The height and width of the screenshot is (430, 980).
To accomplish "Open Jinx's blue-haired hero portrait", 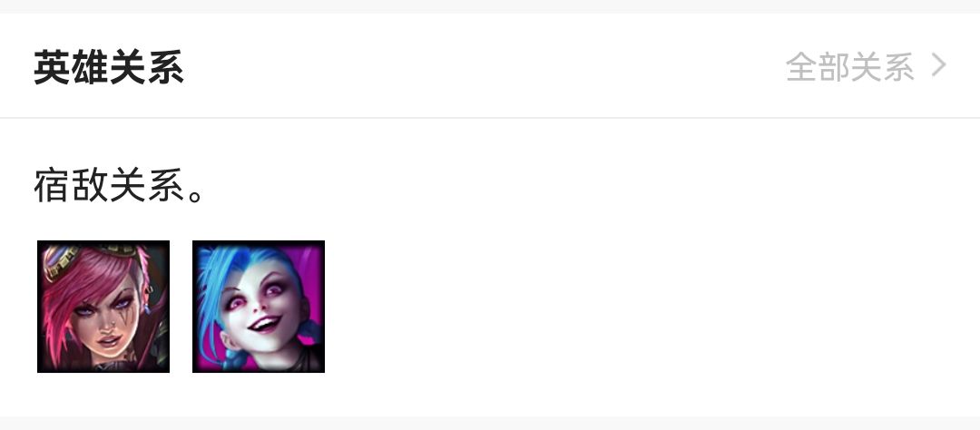I will (258, 307).
